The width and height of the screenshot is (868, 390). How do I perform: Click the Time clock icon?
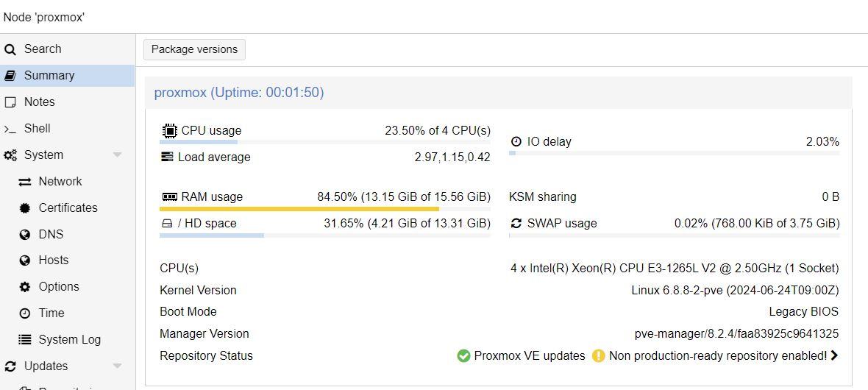tap(25, 313)
